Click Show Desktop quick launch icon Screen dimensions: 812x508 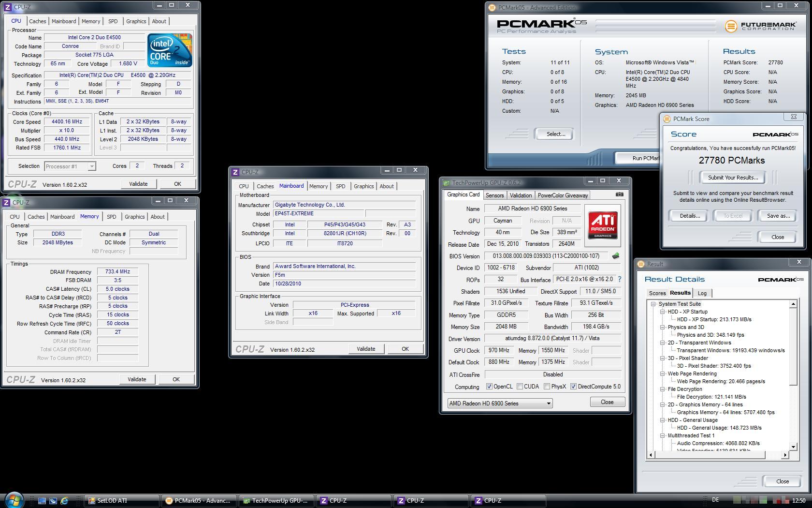tap(42, 501)
